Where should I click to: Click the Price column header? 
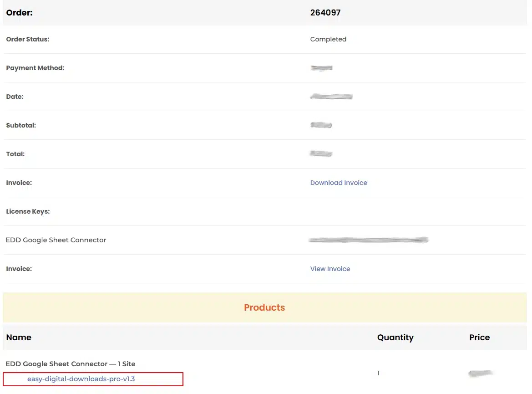(479, 338)
